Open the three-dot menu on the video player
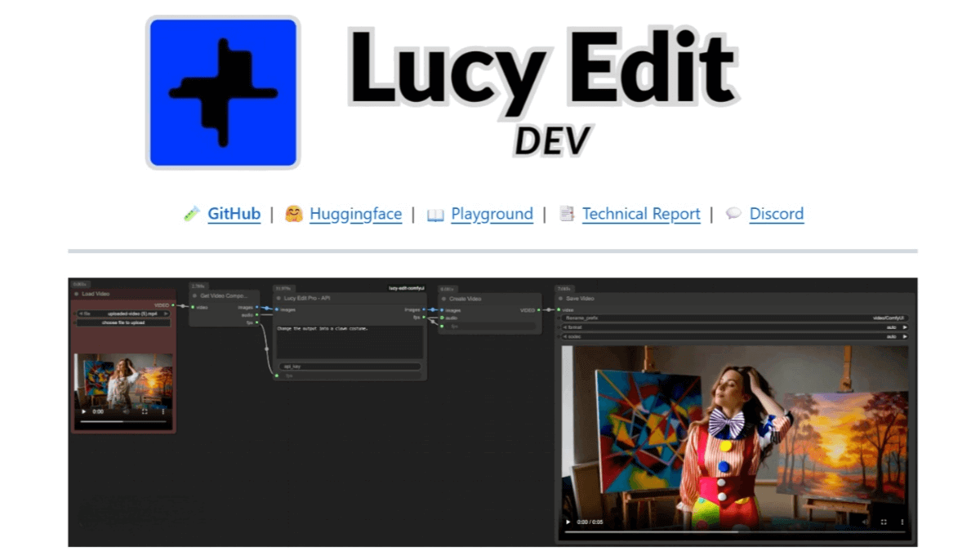 [902, 520]
